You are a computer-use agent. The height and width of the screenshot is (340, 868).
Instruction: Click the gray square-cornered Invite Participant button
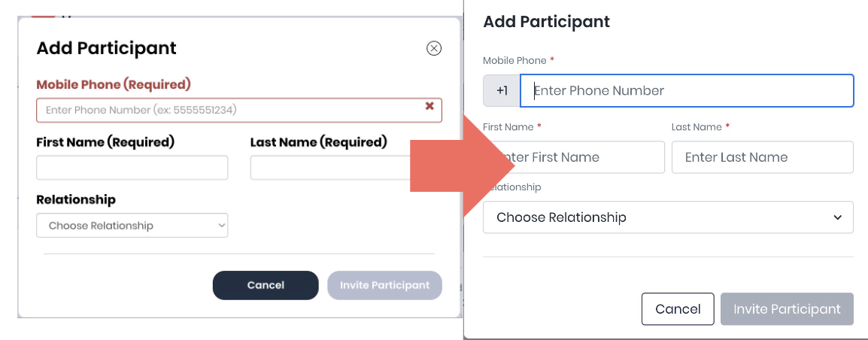coord(787,309)
